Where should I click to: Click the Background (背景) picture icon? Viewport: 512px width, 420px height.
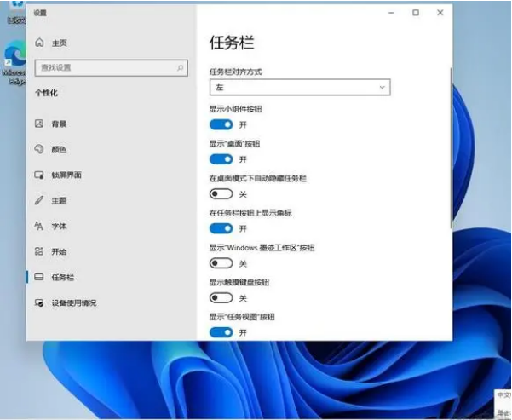coord(39,124)
